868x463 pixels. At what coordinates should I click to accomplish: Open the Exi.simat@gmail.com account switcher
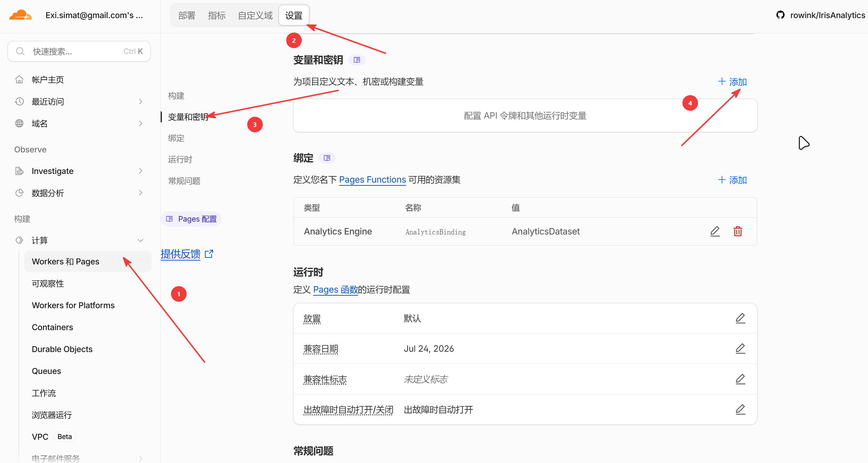pyautogui.click(x=94, y=15)
